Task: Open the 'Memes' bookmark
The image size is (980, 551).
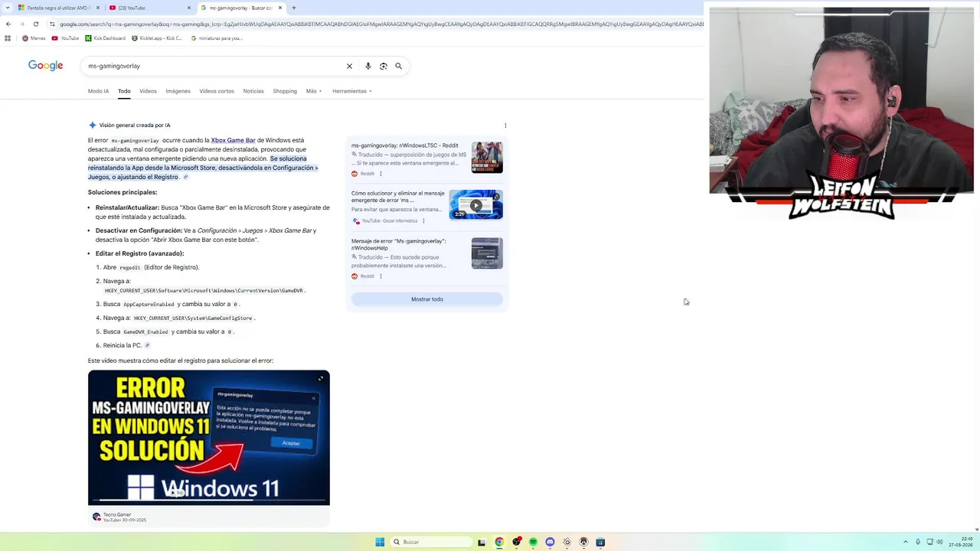Action: [34, 38]
